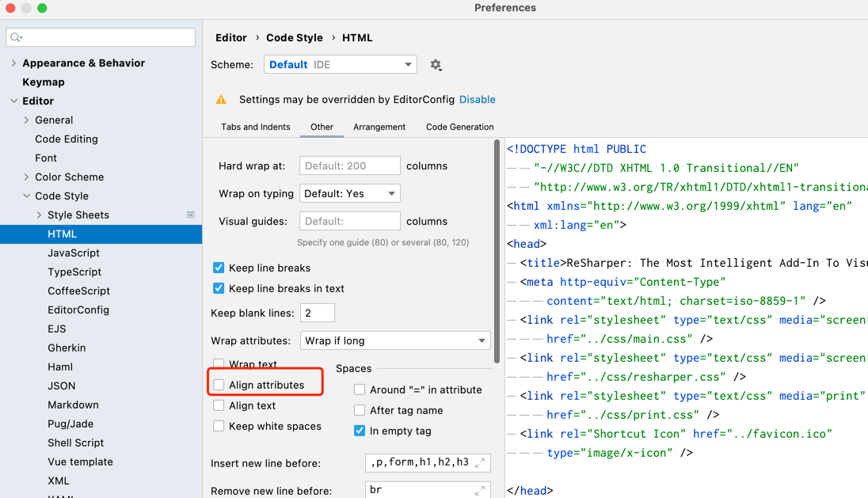This screenshot has height=498, width=868.
Task: Enable the Align text checkbox
Action: coord(219,405)
